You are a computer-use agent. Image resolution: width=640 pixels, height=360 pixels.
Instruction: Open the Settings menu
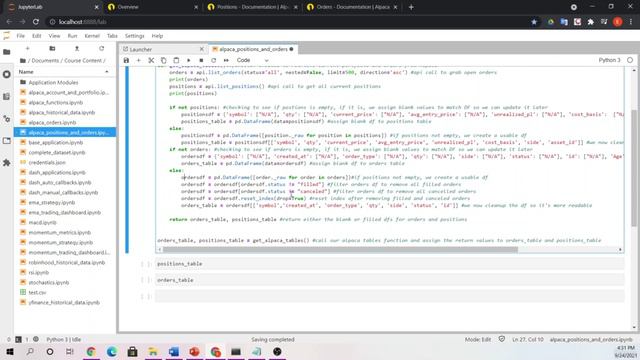(x=135, y=36)
